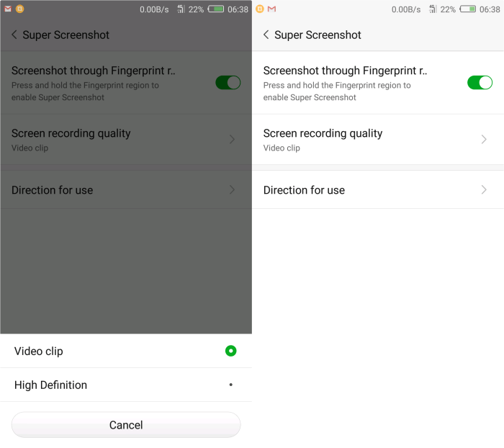The height and width of the screenshot is (448, 504).
Task: Tap the dimmed fingerprint toggle on the left screen
Action: tap(228, 83)
